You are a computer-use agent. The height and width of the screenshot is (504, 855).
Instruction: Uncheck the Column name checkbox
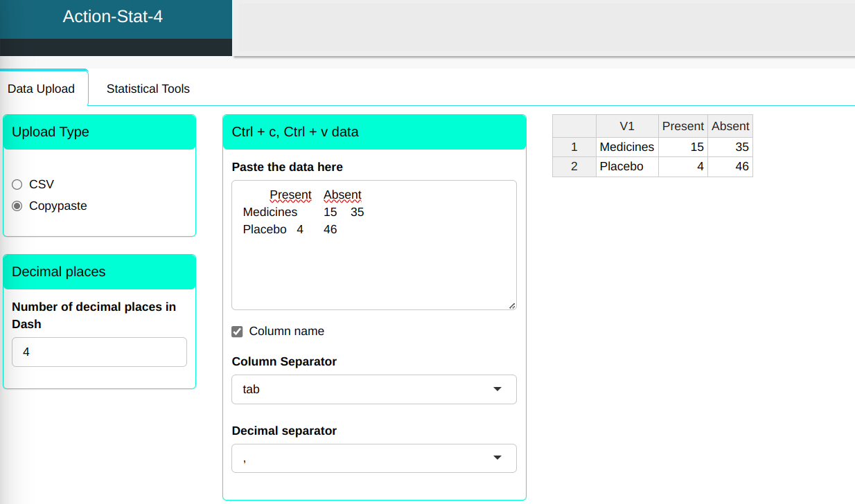click(x=237, y=332)
